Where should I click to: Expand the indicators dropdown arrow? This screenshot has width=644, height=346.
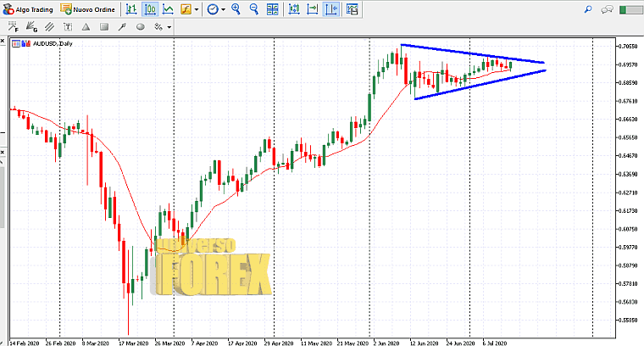(x=197, y=9)
